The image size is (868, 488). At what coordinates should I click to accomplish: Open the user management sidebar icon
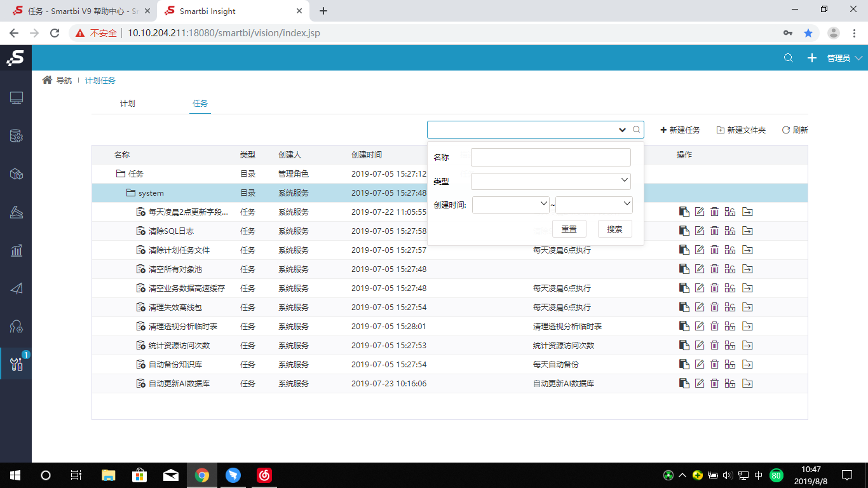point(17,327)
